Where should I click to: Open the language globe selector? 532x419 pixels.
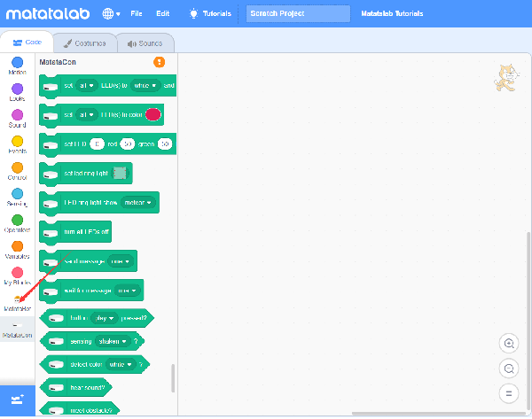pos(111,13)
